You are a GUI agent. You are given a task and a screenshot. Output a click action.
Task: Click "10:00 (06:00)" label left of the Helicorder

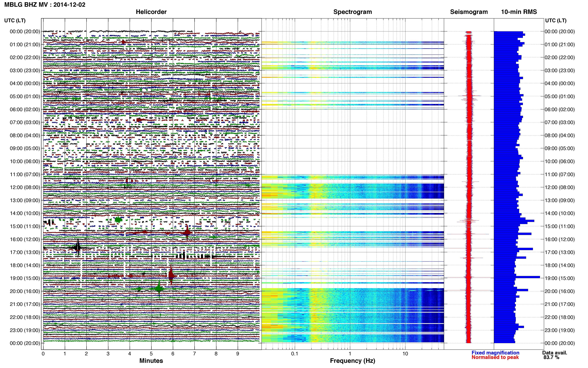pos(25,161)
